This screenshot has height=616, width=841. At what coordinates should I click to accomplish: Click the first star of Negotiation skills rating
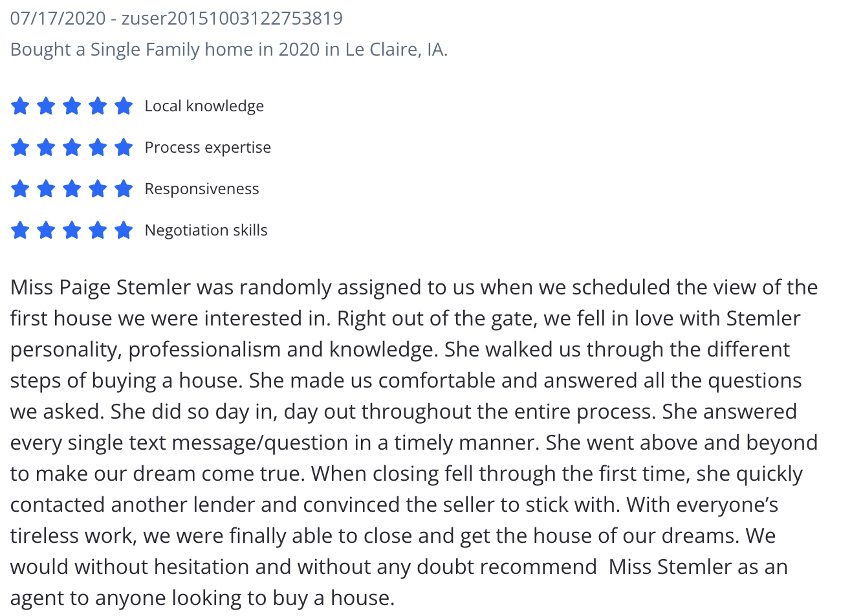(20, 230)
